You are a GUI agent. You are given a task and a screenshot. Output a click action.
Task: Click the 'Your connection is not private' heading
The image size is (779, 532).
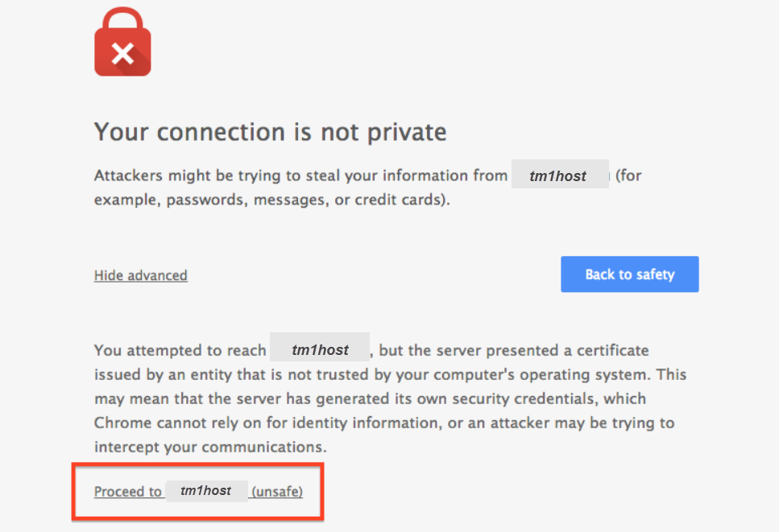[270, 132]
